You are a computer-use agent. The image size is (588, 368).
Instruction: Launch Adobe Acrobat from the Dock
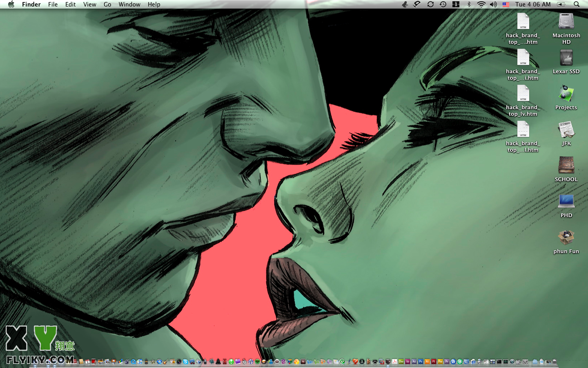coord(394,361)
